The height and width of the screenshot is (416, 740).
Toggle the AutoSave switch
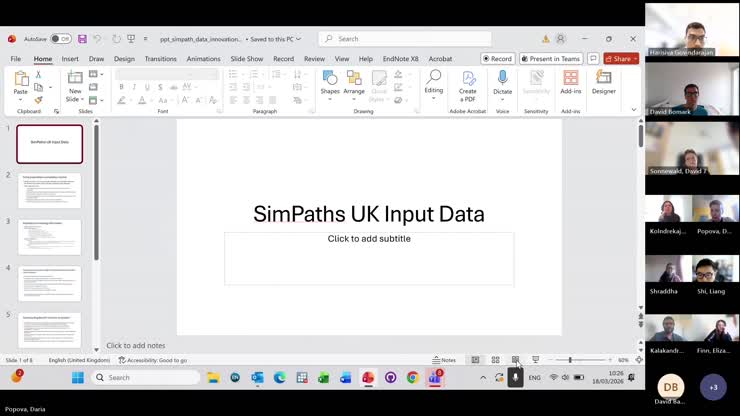point(61,39)
